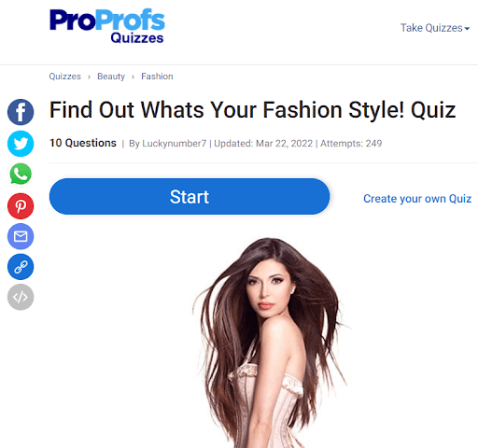Click the Attempts: 249 text
478x448 pixels.
pyautogui.click(x=351, y=144)
